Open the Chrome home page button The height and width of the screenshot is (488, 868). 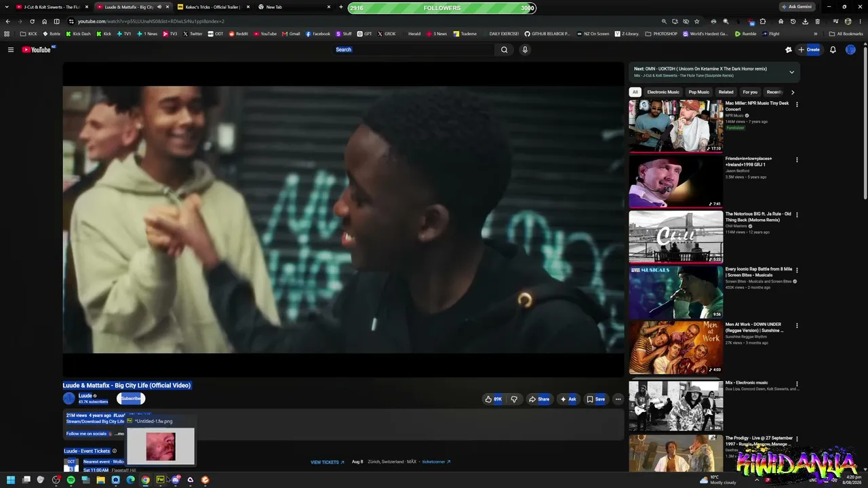click(44, 21)
